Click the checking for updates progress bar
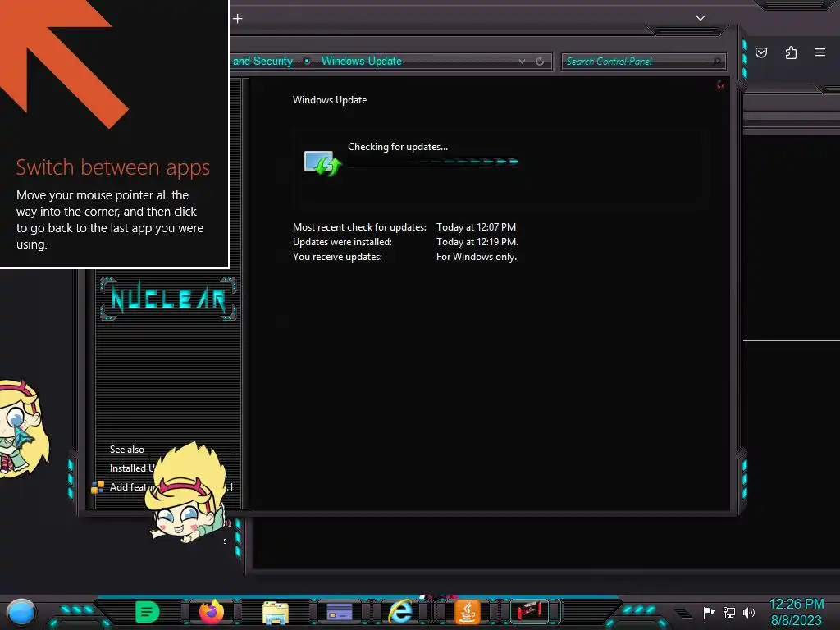The width and height of the screenshot is (840, 630). pyautogui.click(x=433, y=162)
